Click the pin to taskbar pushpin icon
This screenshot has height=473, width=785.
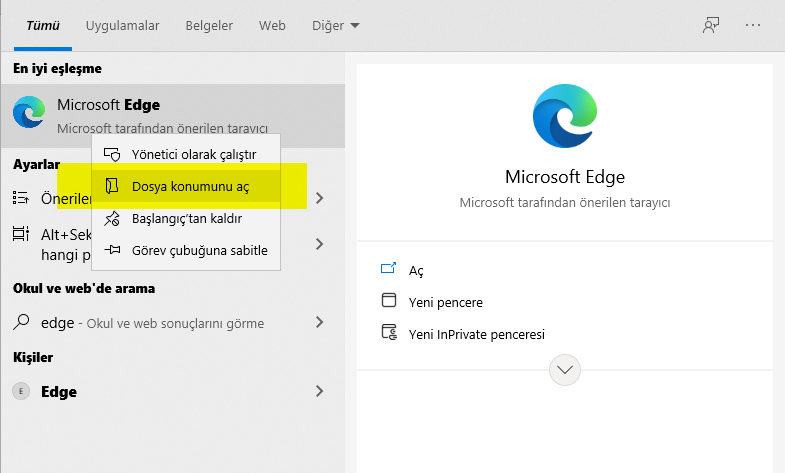click(112, 250)
